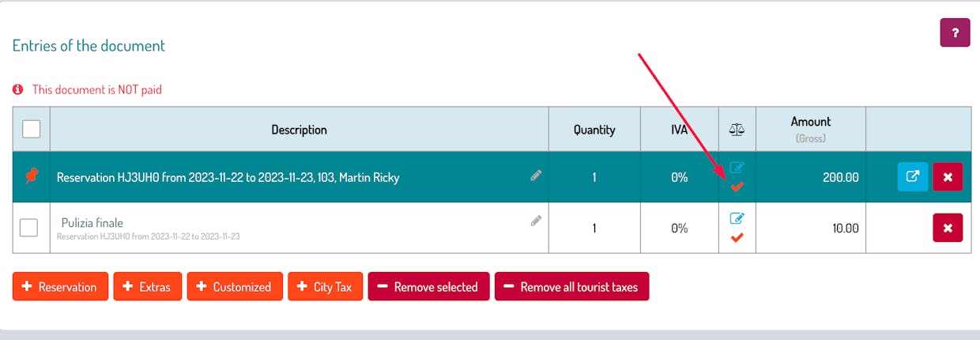The image size is (980, 340).
Task: Click the tax edit icon on reservation row
Action: point(737,168)
